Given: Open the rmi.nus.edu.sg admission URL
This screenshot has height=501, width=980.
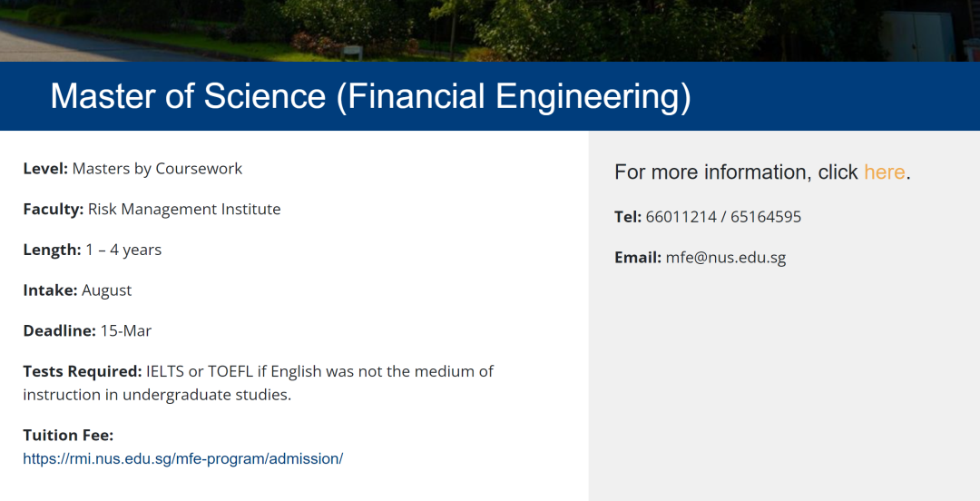Looking at the screenshot, I should click(183, 458).
